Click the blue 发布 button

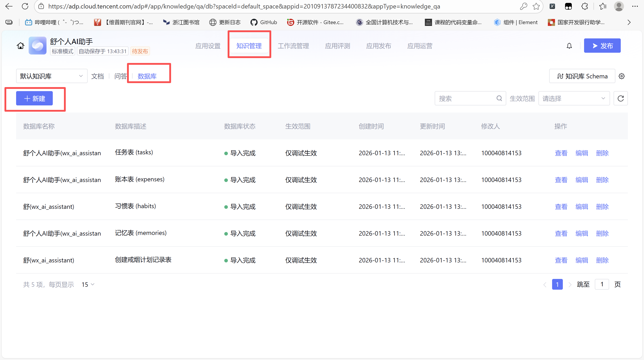(x=602, y=46)
